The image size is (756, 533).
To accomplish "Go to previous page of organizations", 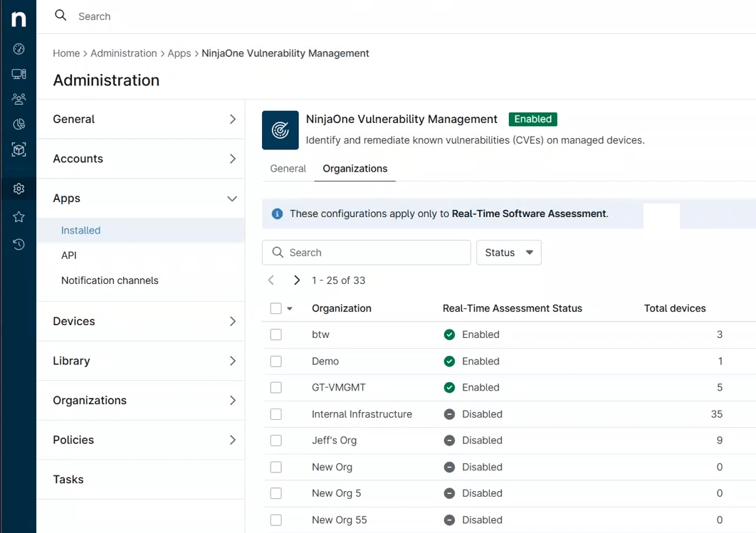I will coord(271,280).
